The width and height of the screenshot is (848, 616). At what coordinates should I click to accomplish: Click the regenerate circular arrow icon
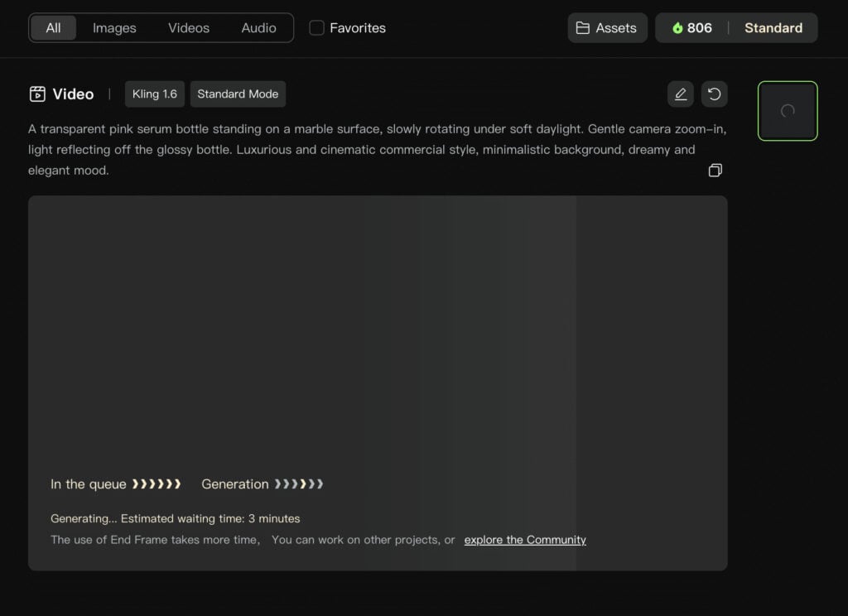click(x=714, y=94)
